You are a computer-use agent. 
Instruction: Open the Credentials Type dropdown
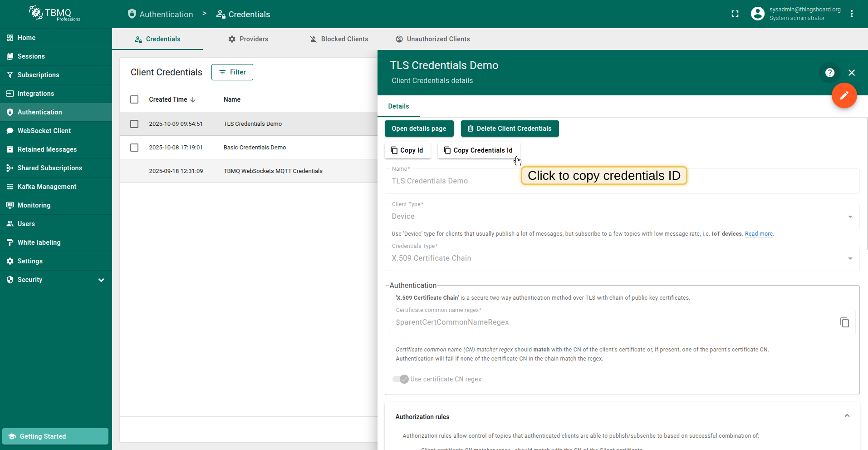[x=622, y=258]
